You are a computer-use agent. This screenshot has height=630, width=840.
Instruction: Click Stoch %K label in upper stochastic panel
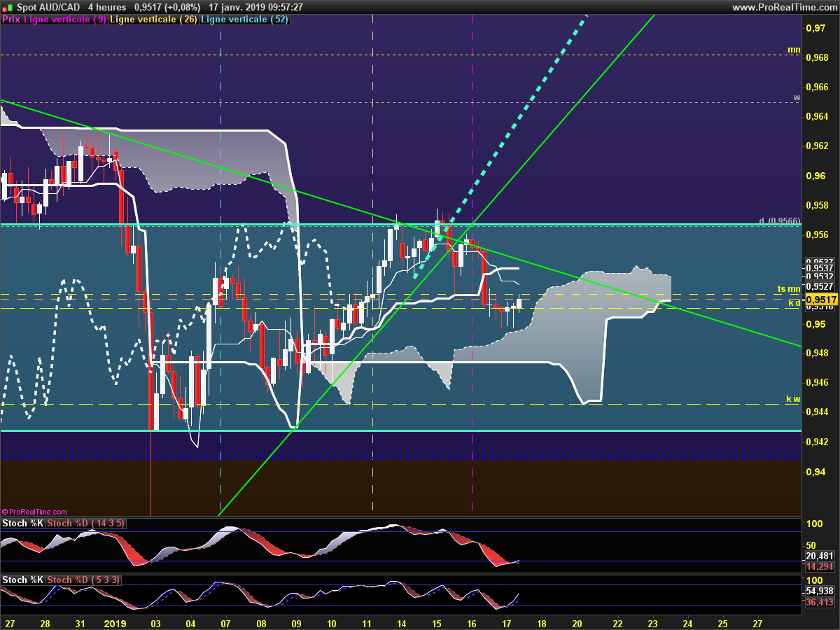(23, 523)
